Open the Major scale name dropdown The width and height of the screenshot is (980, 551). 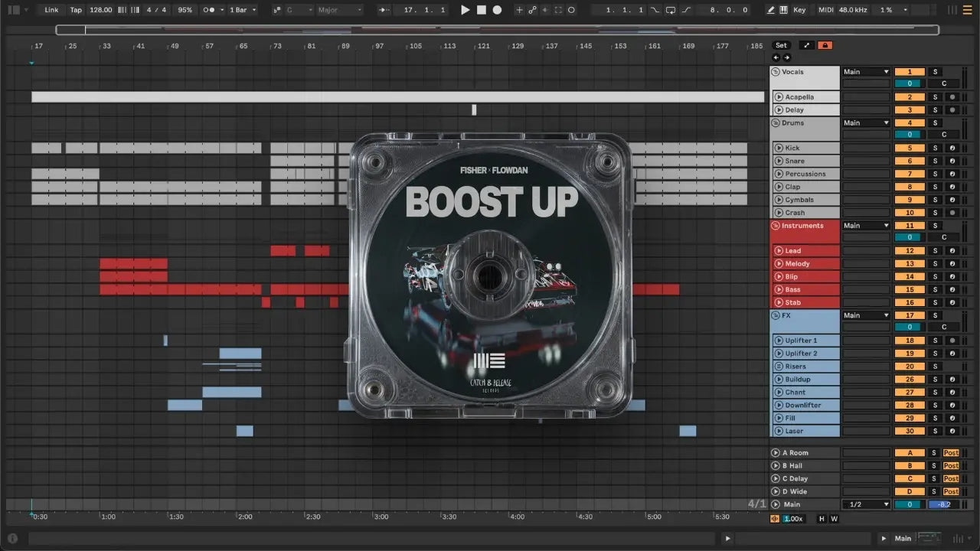point(339,10)
